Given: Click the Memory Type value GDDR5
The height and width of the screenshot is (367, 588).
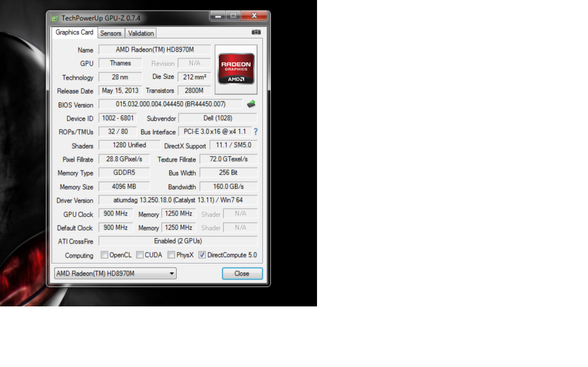Looking at the screenshot, I should point(124,172).
